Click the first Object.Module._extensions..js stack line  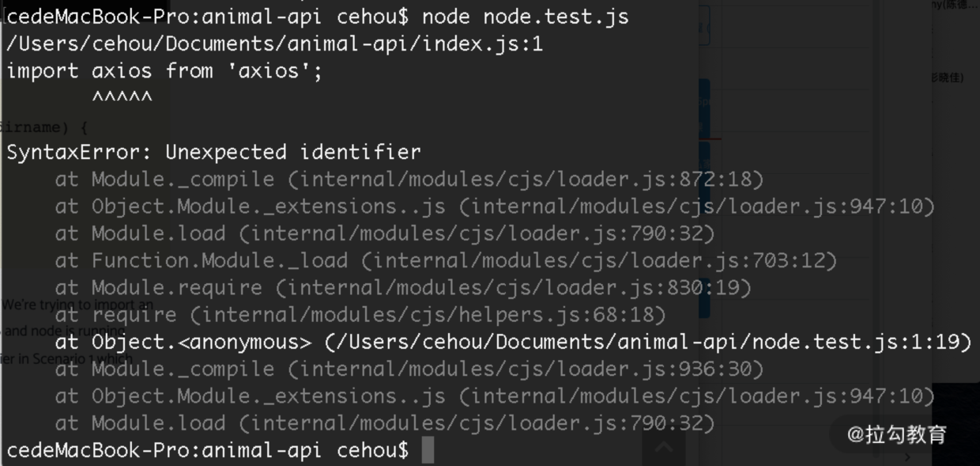(x=495, y=206)
